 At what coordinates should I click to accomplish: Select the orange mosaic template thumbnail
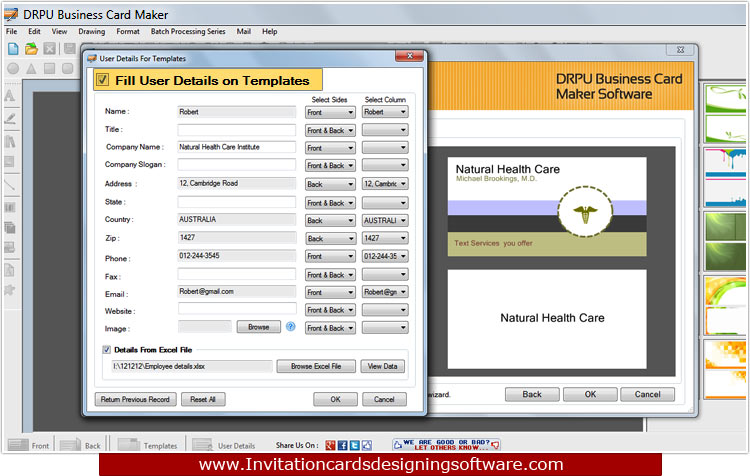(x=725, y=369)
